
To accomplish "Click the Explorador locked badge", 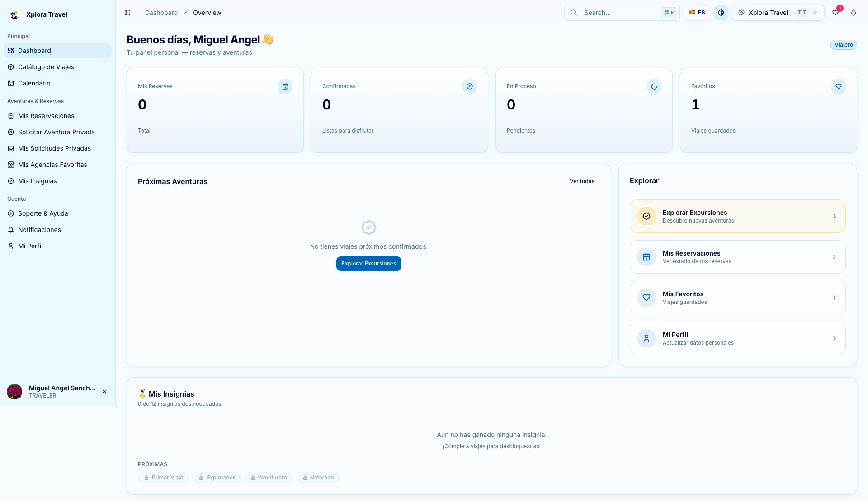I will (x=217, y=478).
